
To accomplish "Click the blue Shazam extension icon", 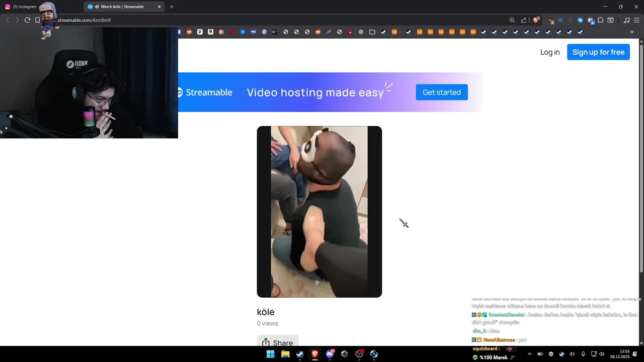I will coord(580,20).
